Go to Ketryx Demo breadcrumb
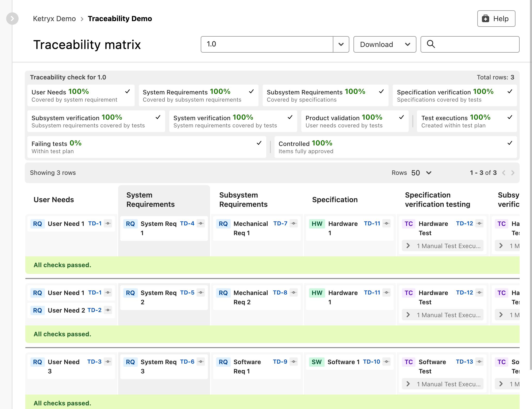 [54, 19]
